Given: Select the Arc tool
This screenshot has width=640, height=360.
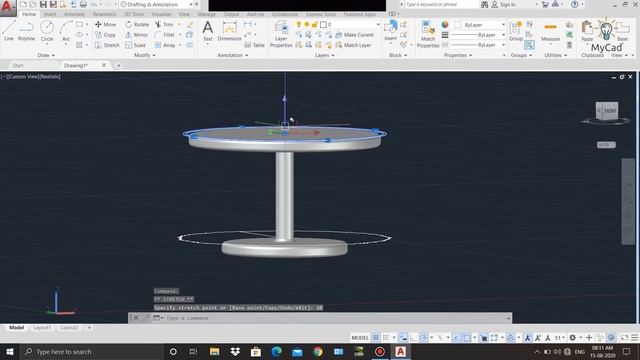Looking at the screenshot, I should point(66,31).
